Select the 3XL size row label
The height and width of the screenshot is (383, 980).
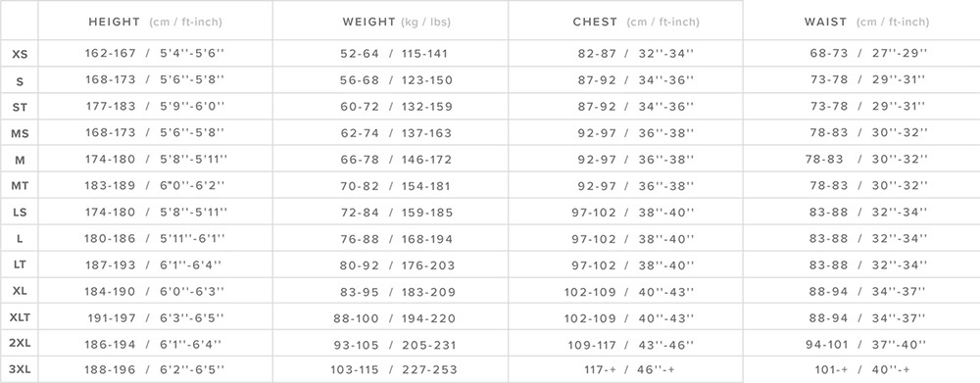(x=20, y=370)
